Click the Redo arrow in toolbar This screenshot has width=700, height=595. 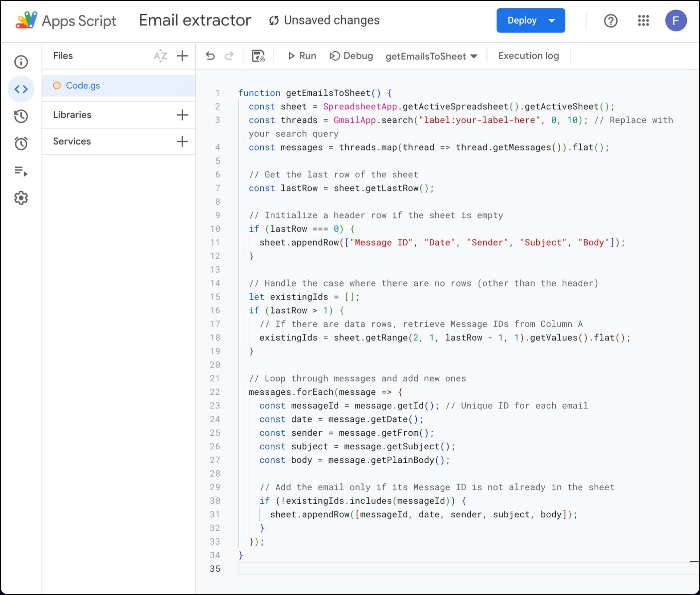point(229,56)
